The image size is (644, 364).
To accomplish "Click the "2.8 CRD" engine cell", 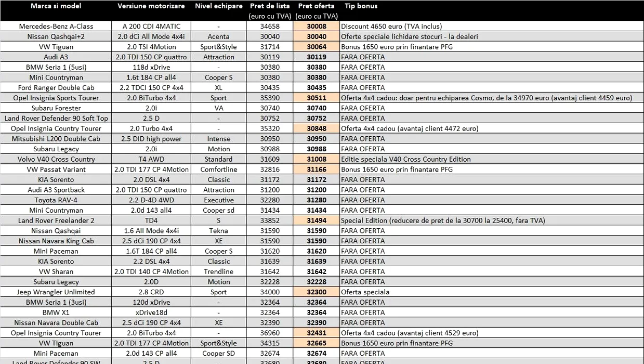I will (151, 292).
